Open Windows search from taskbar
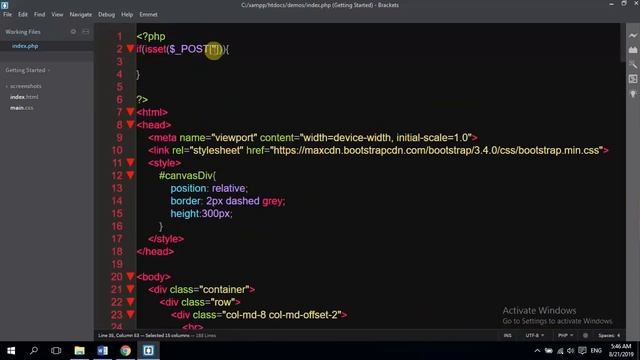Image resolution: width=640 pixels, height=360 pixels. [x=34, y=351]
